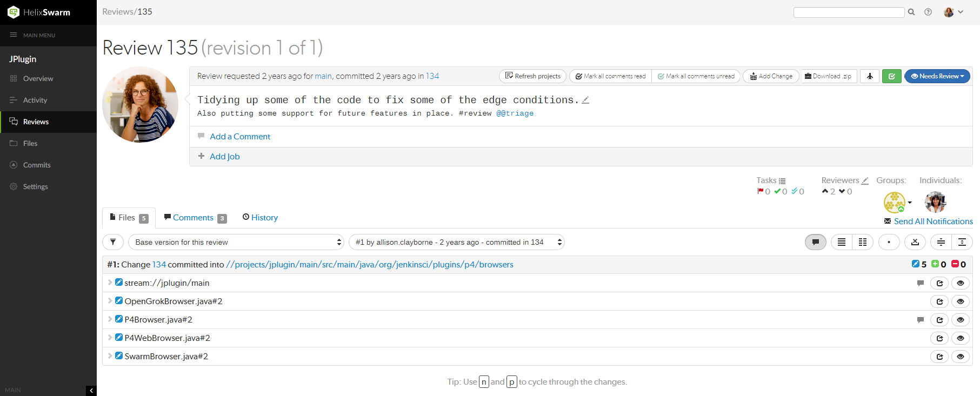Open the group reviewer dropdown caret
Screen dimensions: 980x396
click(x=910, y=203)
